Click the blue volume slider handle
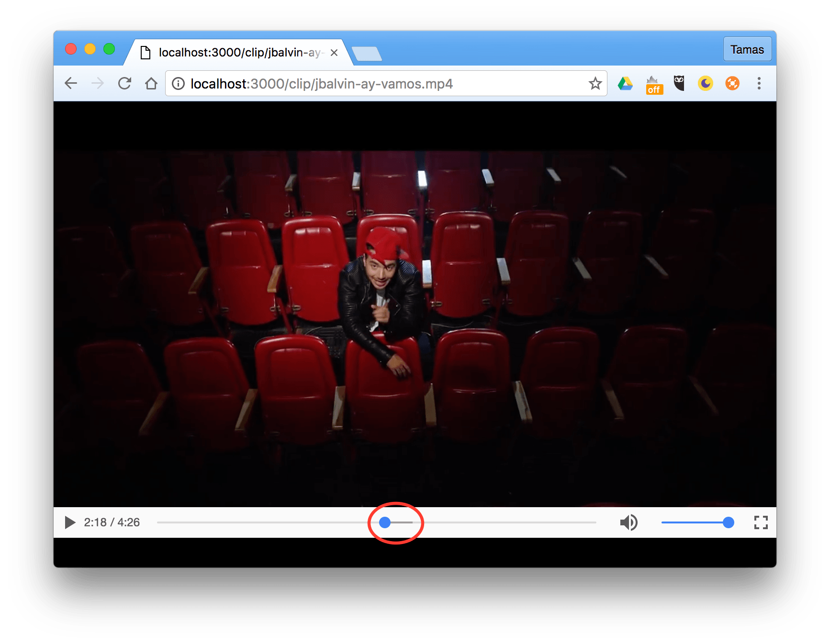Screen dimensions: 830x644 point(728,522)
